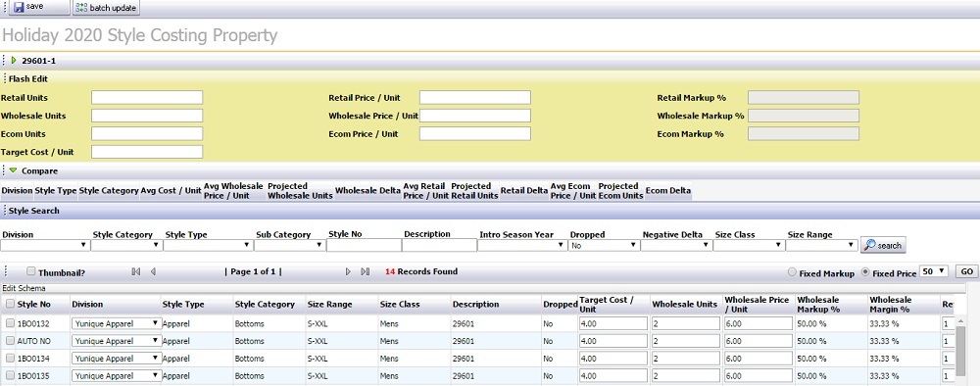
Task: Open the Size Range search dropdown
Action: [822, 246]
